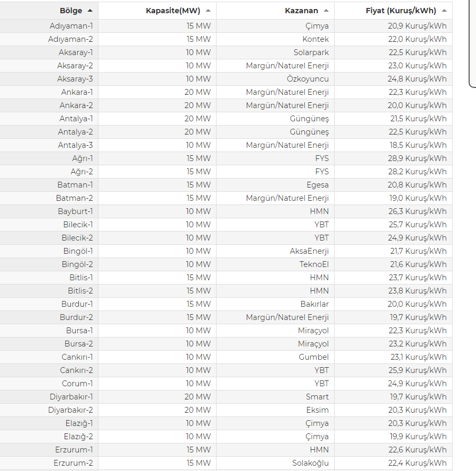
Task: Select the Bakırlar cell in Burdur-1 row
Action: [275, 304]
